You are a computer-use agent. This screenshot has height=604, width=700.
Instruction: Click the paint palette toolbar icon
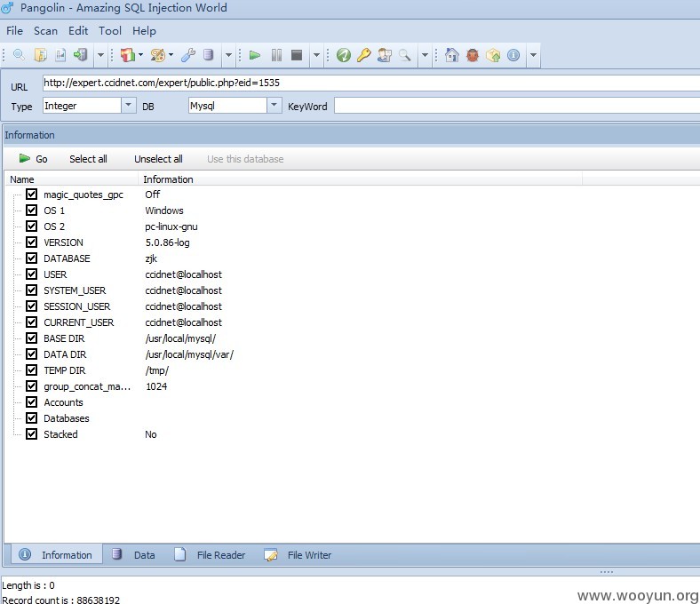pos(157,55)
